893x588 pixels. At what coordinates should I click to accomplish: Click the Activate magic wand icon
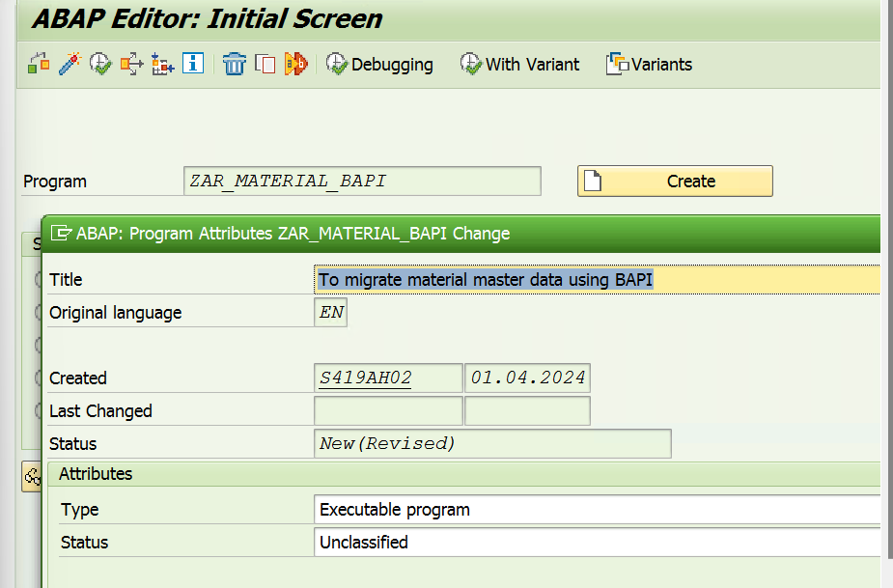coord(70,64)
